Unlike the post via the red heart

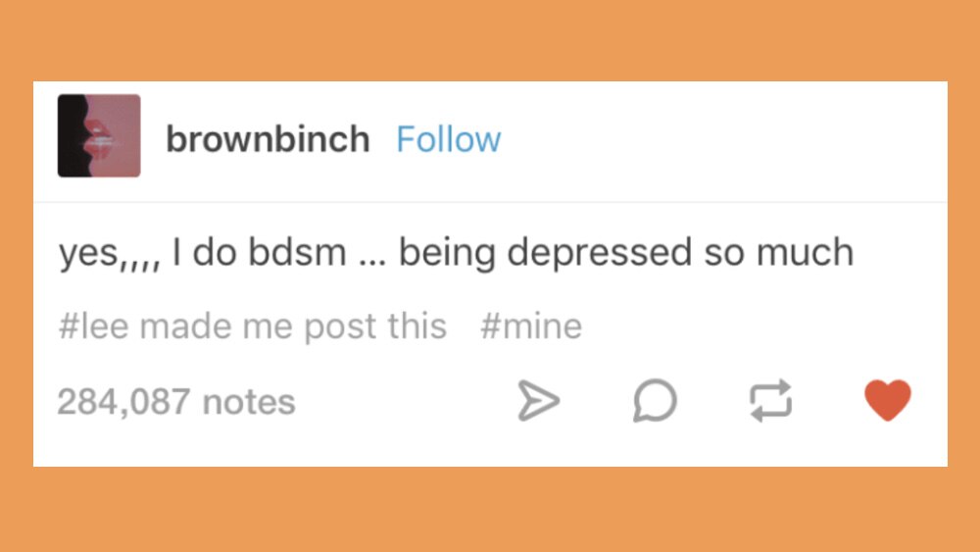pyautogui.click(x=888, y=401)
